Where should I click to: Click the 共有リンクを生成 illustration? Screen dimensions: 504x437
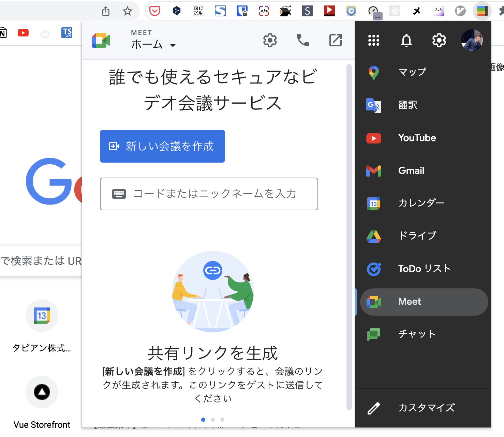[213, 292]
